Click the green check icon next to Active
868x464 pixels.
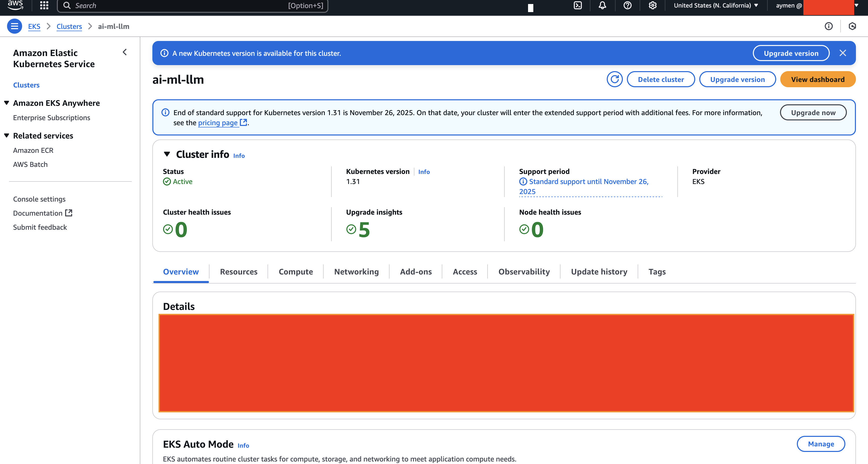[x=167, y=181]
